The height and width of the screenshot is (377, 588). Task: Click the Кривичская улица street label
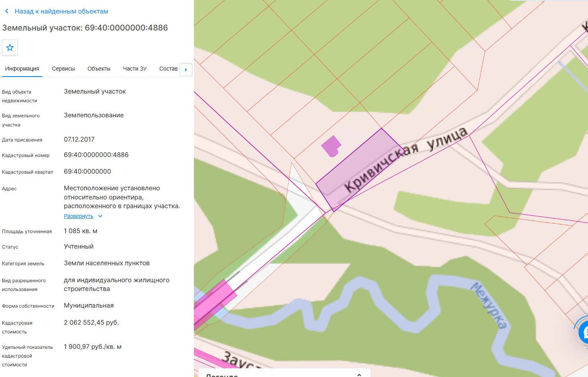(406, 159)
